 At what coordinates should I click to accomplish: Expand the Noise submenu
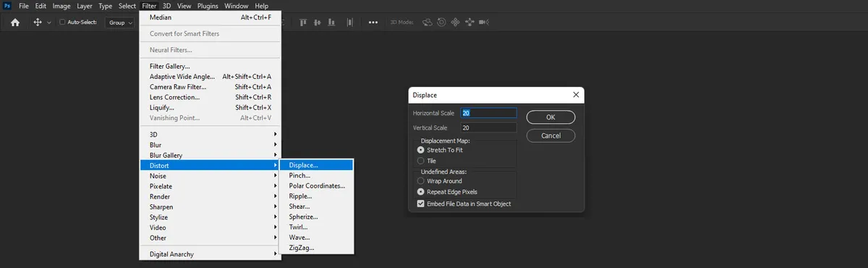coord(210,176)
